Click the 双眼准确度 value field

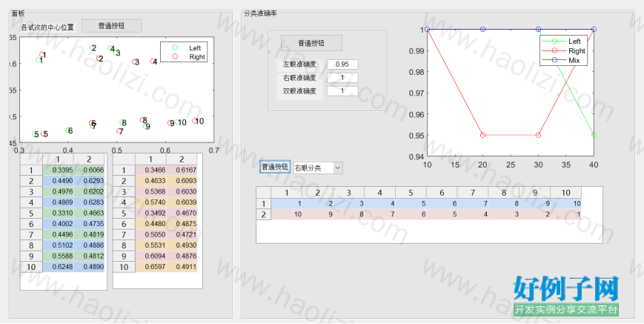(342, 90)
